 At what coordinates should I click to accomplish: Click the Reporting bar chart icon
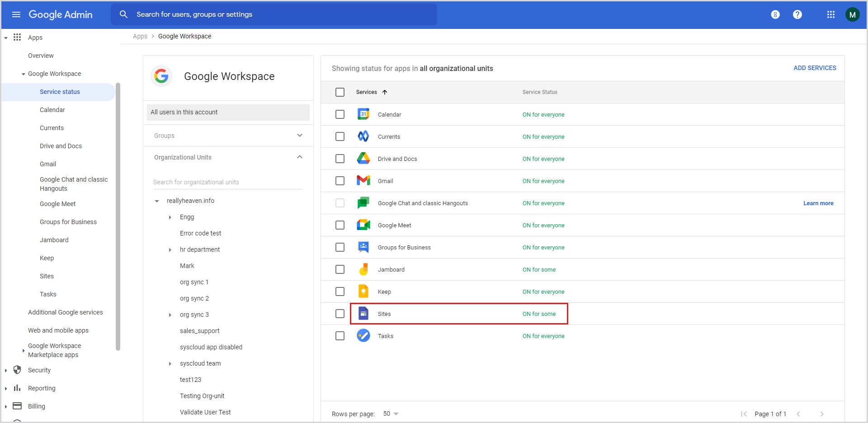click(x=17, y=388)
